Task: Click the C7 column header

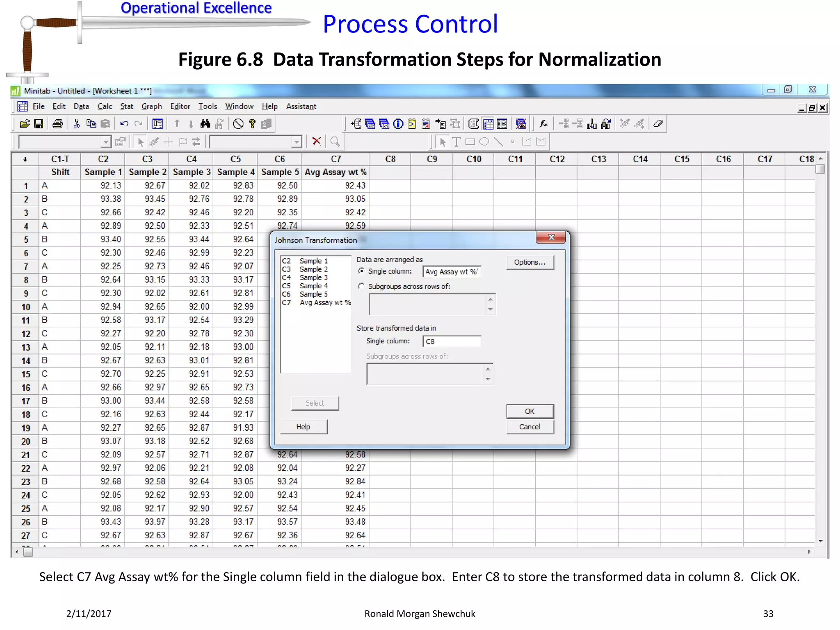Action: tap(336, 159)
